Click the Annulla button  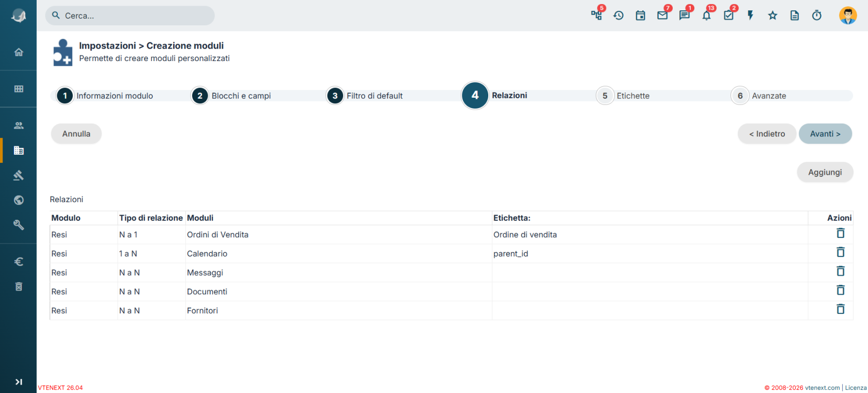pyautogui.click(x=76, y=134)
